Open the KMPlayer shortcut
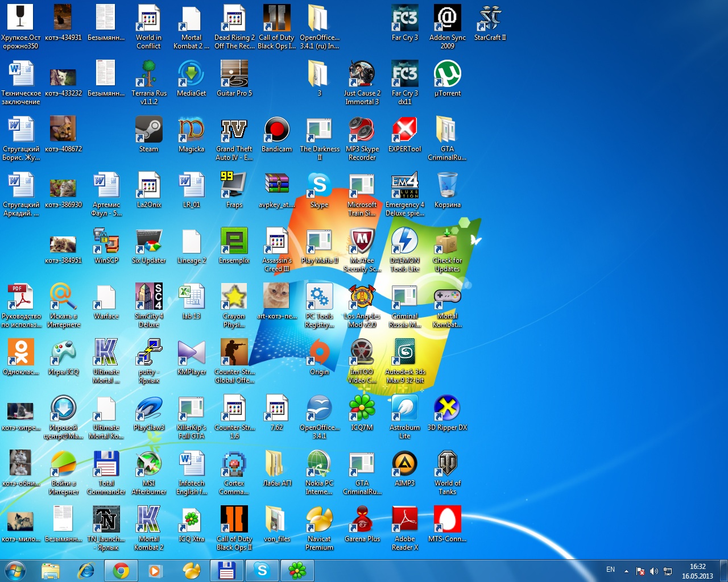 (x=191, y=357)
